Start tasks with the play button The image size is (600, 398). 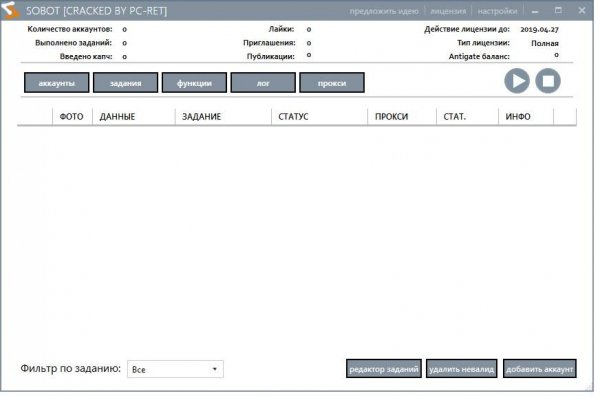point(517,81)
